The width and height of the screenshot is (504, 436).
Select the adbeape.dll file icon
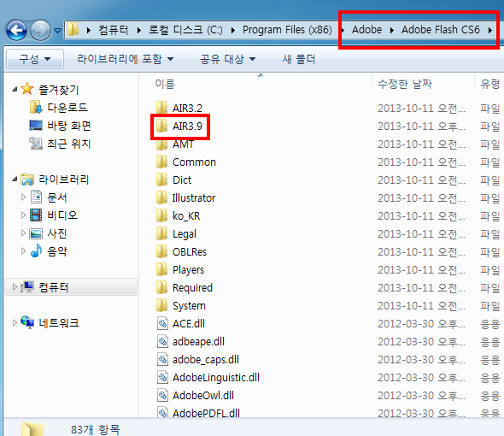tap(162, 341)
